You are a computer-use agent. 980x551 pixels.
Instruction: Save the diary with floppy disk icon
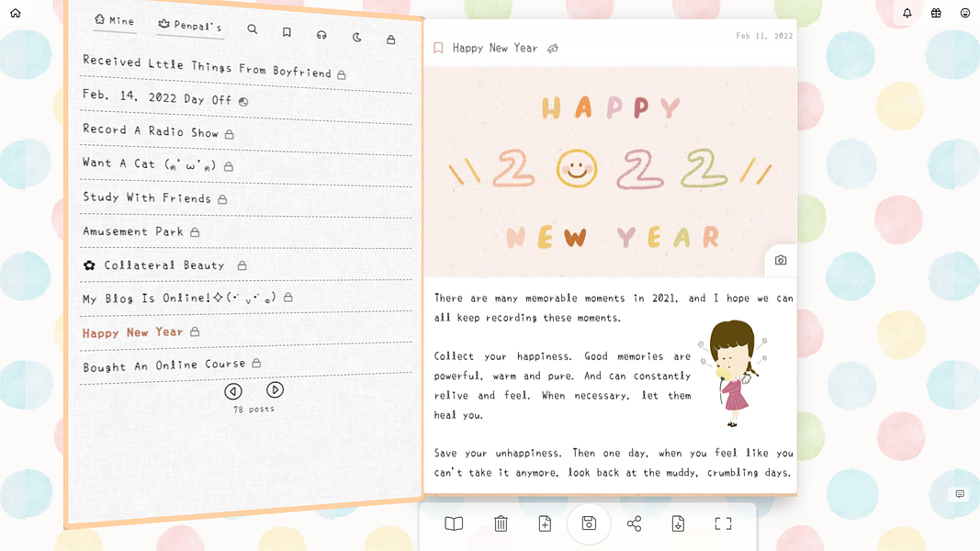pyautogui.click(x=589, y=523)
